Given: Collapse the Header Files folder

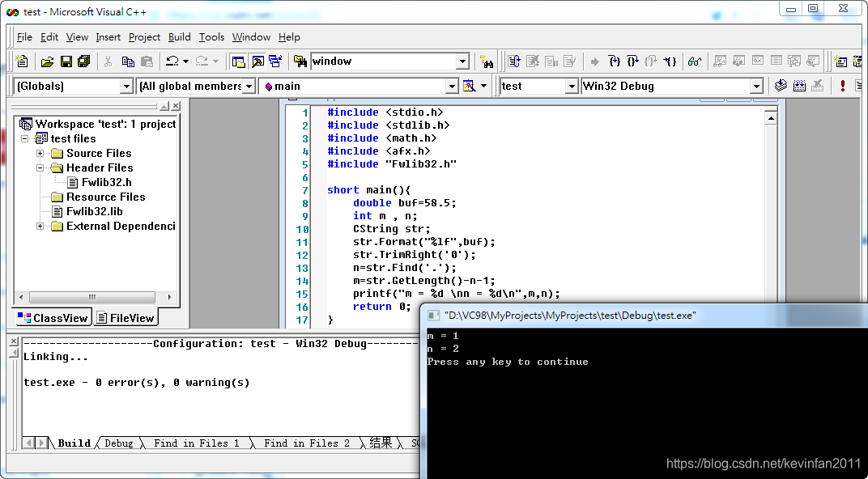Looking at the screenshot, I should pos(40,167).
